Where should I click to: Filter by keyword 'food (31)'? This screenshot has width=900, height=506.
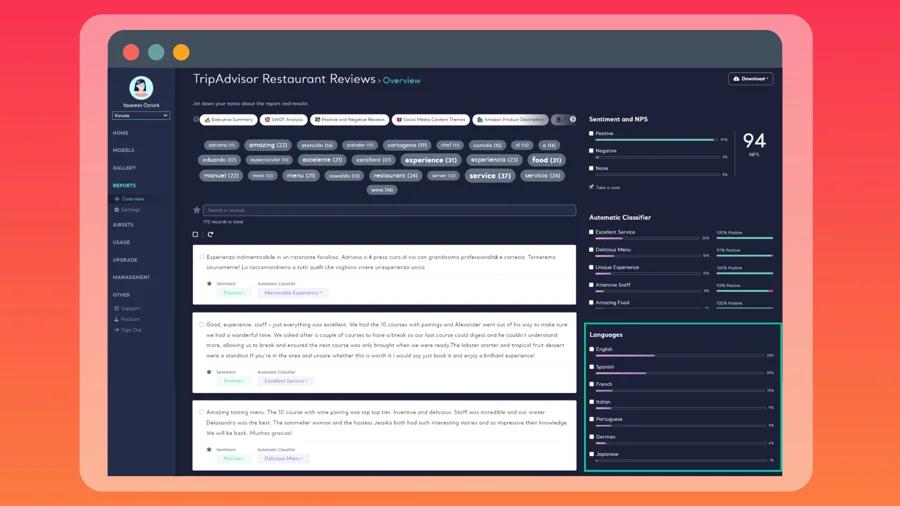[546, 160]
